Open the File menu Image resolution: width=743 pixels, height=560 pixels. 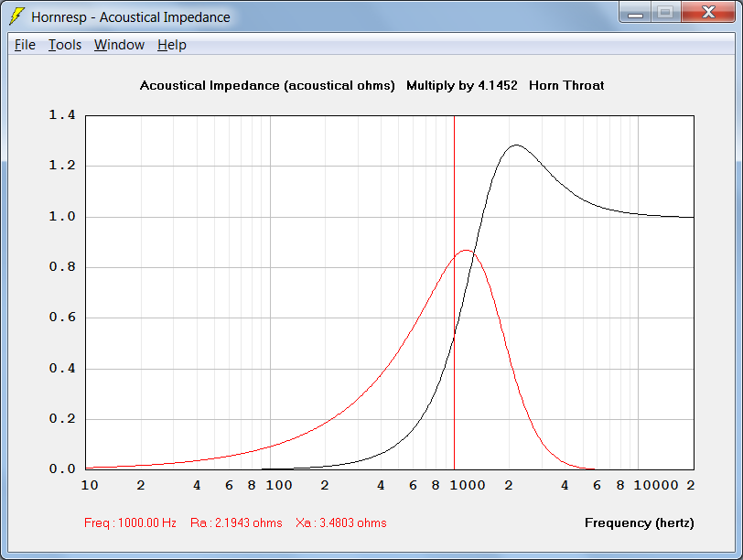[25, 45]
